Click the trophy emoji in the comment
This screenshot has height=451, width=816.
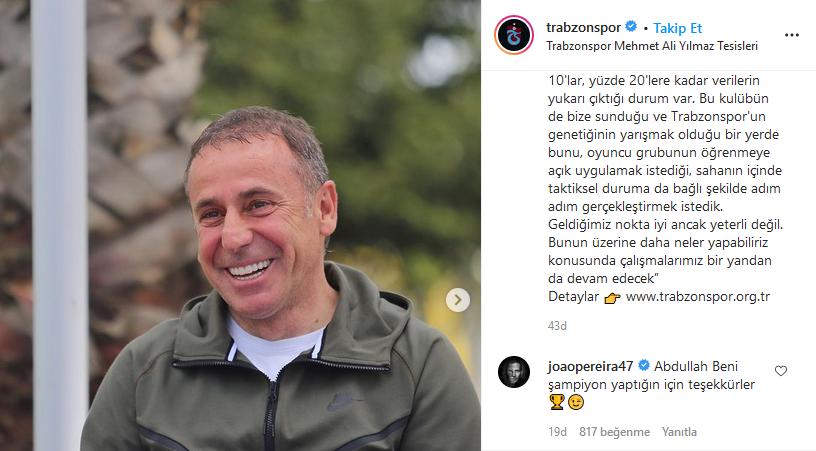coord(557,402)
